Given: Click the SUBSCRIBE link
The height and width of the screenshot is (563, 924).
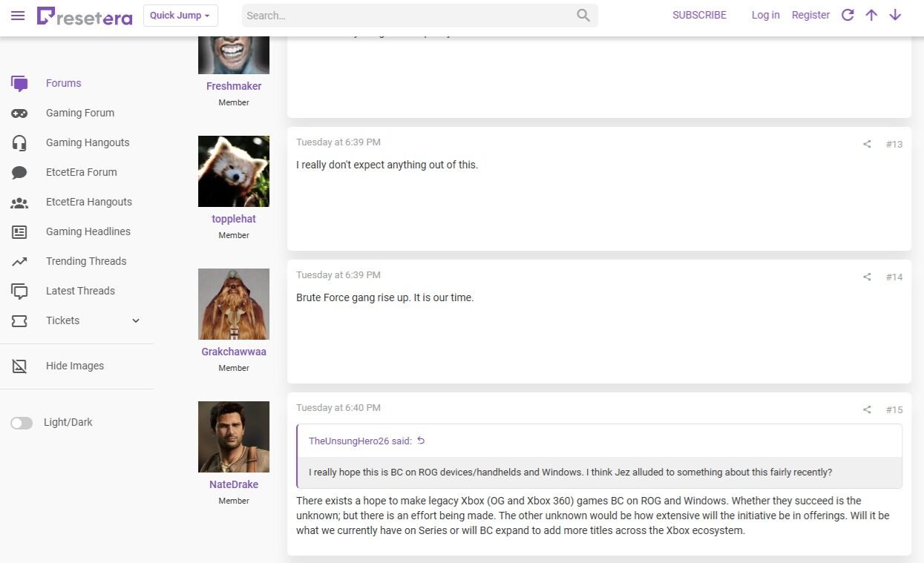Looking at the screenshot, I should pyautogui.click(x=698, y=15).
